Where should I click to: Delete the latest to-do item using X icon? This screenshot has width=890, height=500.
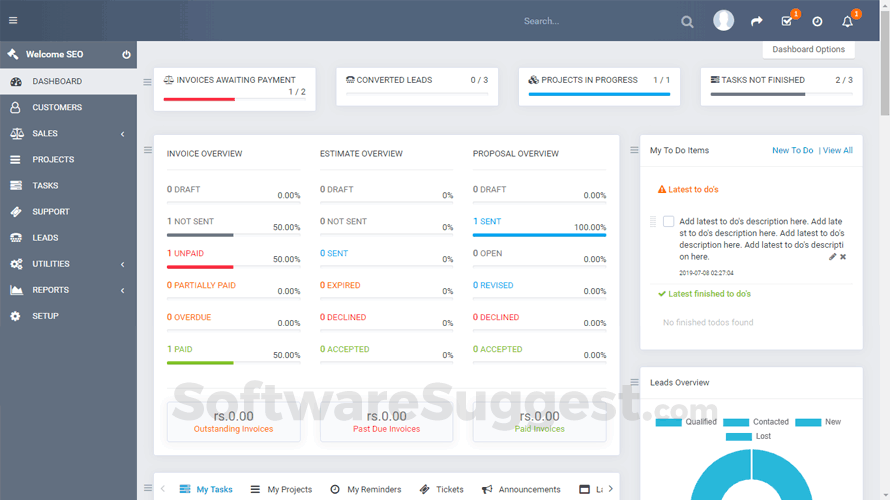click(843, 257)
